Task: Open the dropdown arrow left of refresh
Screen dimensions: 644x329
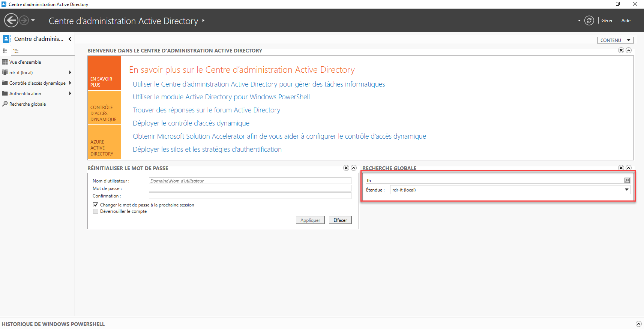Action: tap(579, 21)
